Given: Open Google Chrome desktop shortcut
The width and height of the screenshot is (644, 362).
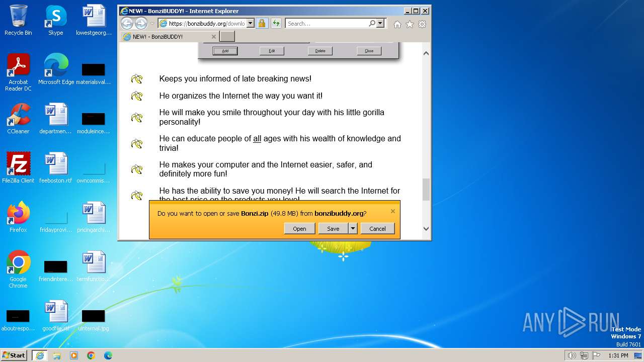Looking at the screenshot, I should (x=18, y=269).
